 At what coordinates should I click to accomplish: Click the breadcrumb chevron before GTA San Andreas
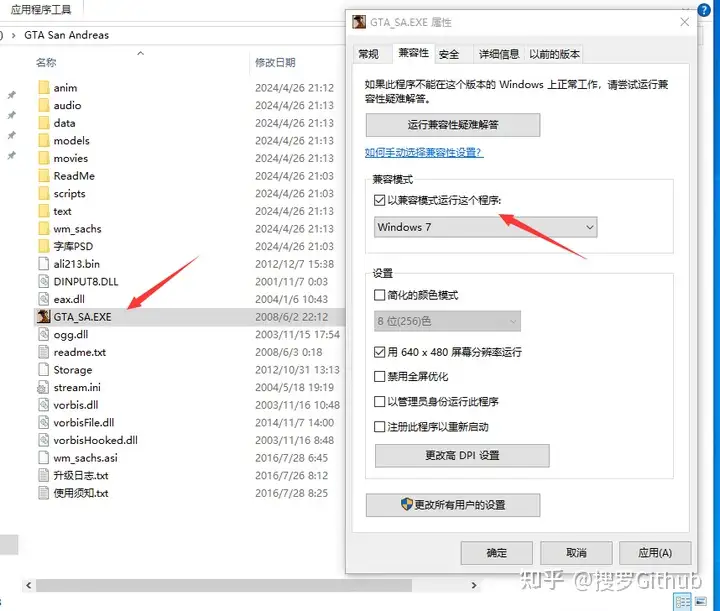[x=13, y=35]
